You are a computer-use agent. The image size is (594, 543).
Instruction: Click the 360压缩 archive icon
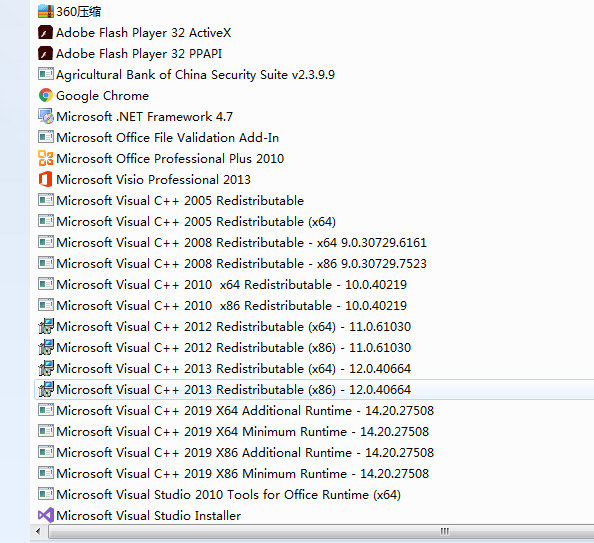(x=46, y=11)
